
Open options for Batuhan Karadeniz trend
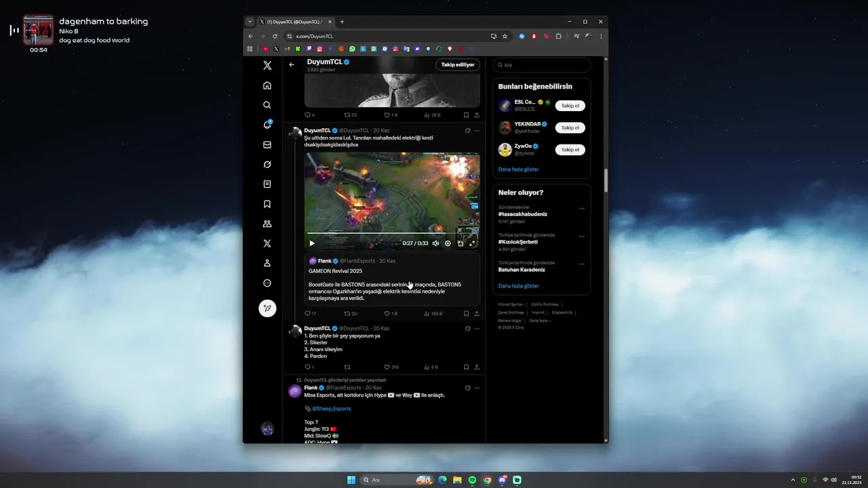click(582, 264)
